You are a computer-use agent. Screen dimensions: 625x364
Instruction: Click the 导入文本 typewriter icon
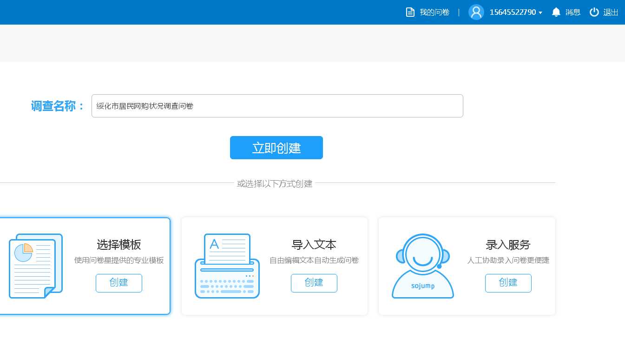(x=227, y=266)
